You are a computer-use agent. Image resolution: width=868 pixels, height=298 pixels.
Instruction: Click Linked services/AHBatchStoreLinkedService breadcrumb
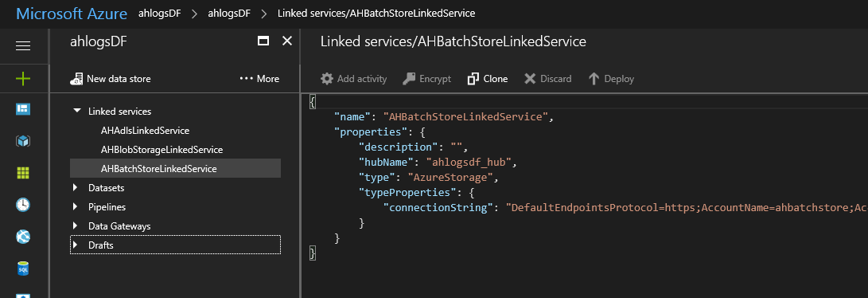click(376, 14)
